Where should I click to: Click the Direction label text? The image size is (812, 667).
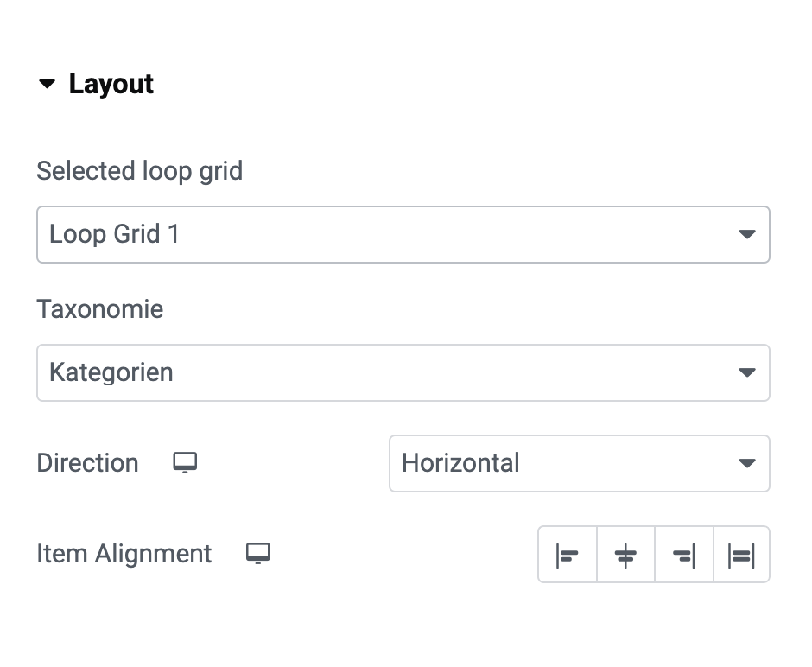coord(87,463)
